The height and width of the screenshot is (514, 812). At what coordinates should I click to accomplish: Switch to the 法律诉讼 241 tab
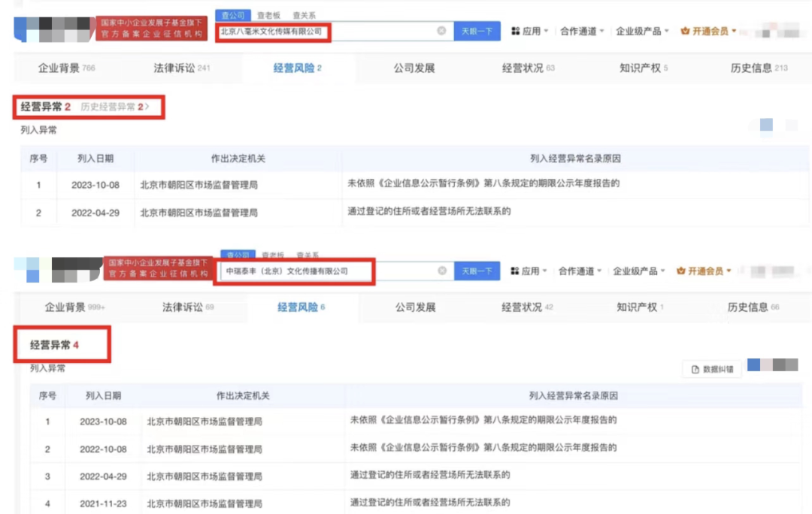(x=181, y=68)
